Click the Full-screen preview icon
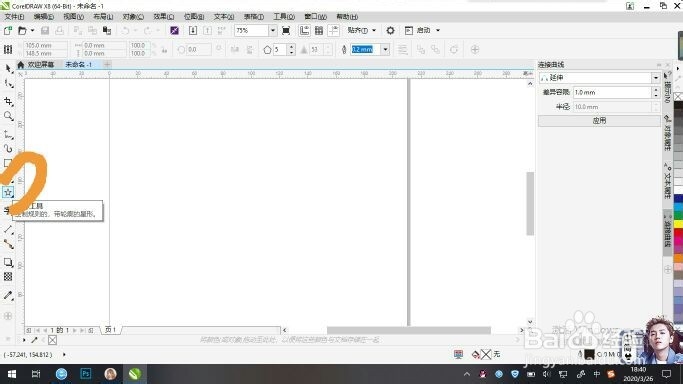The height and width of the screenshot is (384, 683). 286,30
